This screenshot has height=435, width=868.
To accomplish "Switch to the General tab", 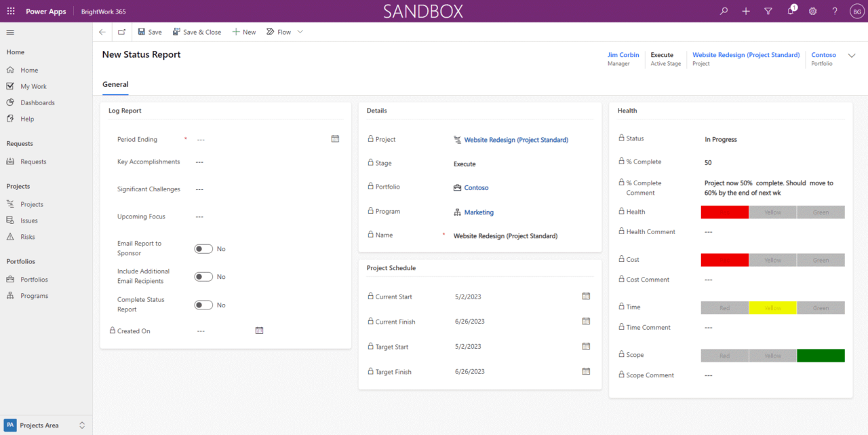I will pos(115,84).
